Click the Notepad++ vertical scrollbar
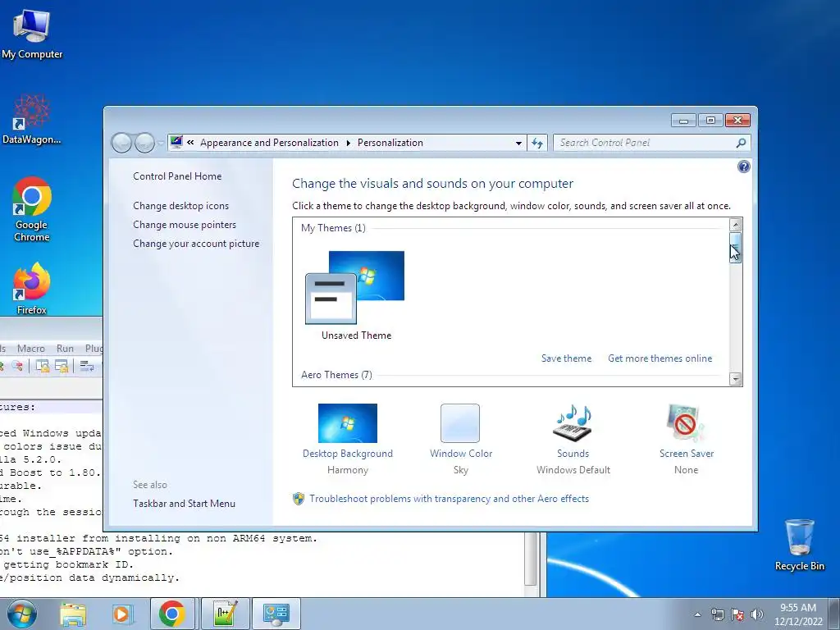The height and width of the screenshot is (630, 840). tap(531, 559)
